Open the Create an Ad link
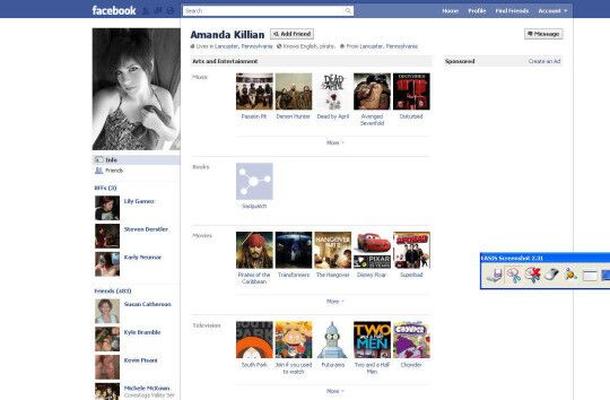Image resolution: width=610 pixels, height=400 pixels. pyautogui.click(x=544, y=61)
